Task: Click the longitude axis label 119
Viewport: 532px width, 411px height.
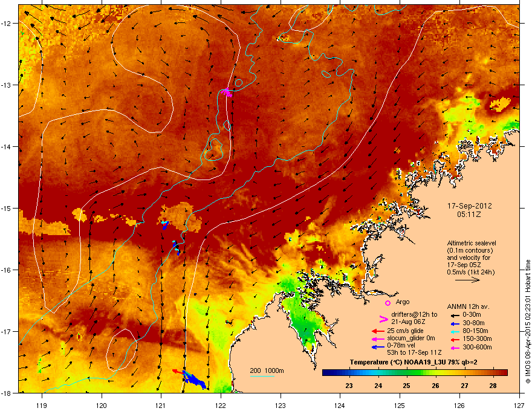Action: tap(42, 405)
